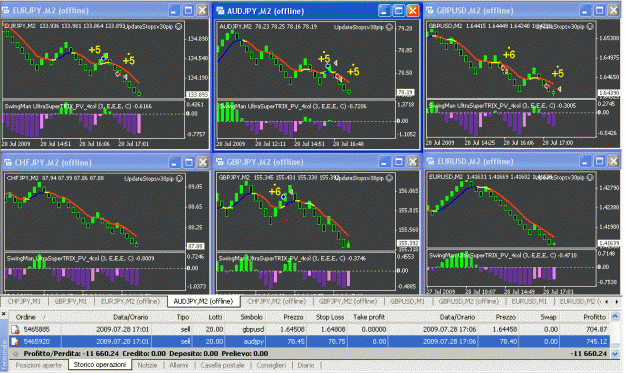Open the EURJPY,M2 (offline) chart tab
Screen dimensions: 625x373
point(130,301)
